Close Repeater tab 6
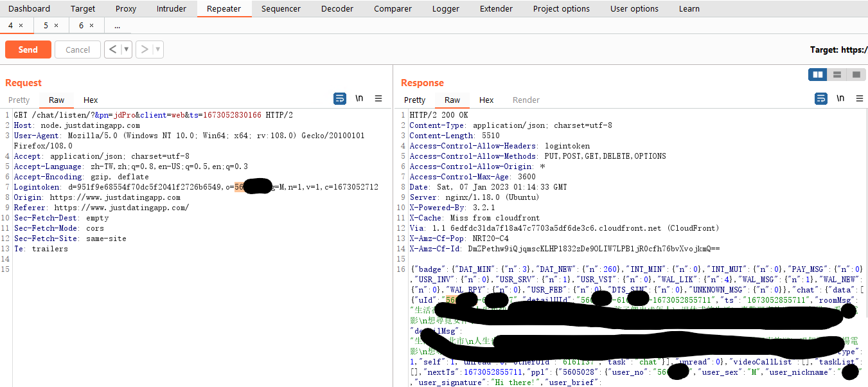868x387 pixels. (91, 26)
